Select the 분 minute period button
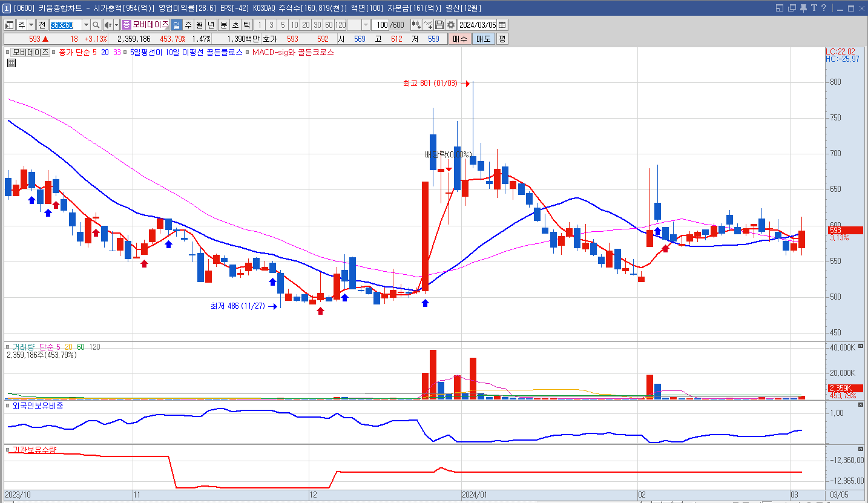This screenshot has width=868, height=503. point(223,25)
